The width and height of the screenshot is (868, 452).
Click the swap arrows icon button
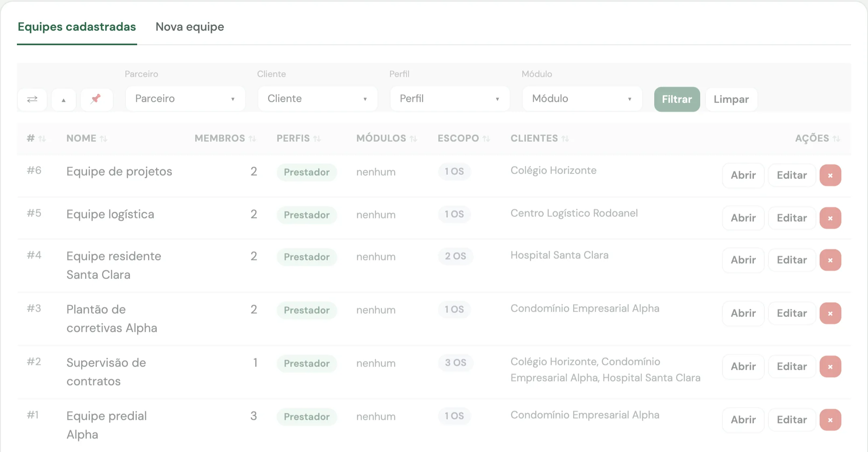(x=32, y=99)
